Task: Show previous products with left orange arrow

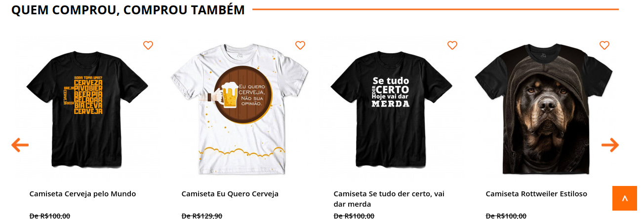Action: pyautogui.click(x=20, y=145)
